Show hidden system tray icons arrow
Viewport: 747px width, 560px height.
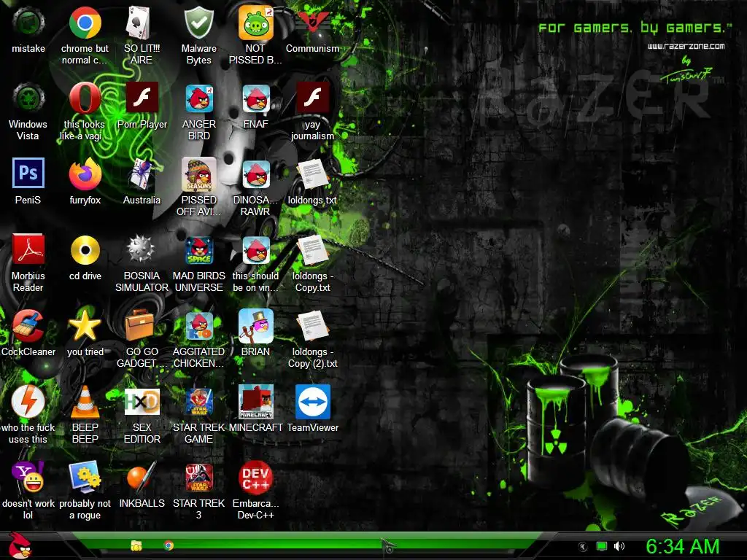coord(583,547)
